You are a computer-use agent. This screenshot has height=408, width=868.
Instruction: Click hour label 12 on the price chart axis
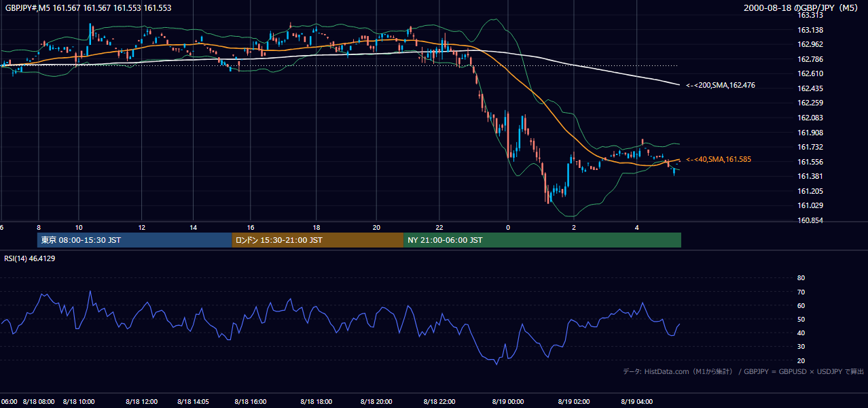pos(141,227)
